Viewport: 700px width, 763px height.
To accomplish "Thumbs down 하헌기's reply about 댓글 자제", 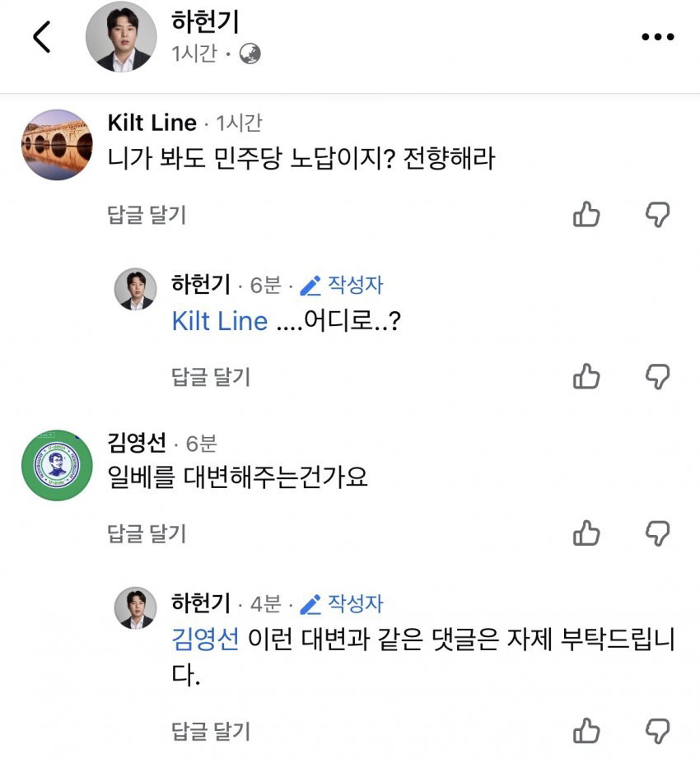I will [658, 730].
